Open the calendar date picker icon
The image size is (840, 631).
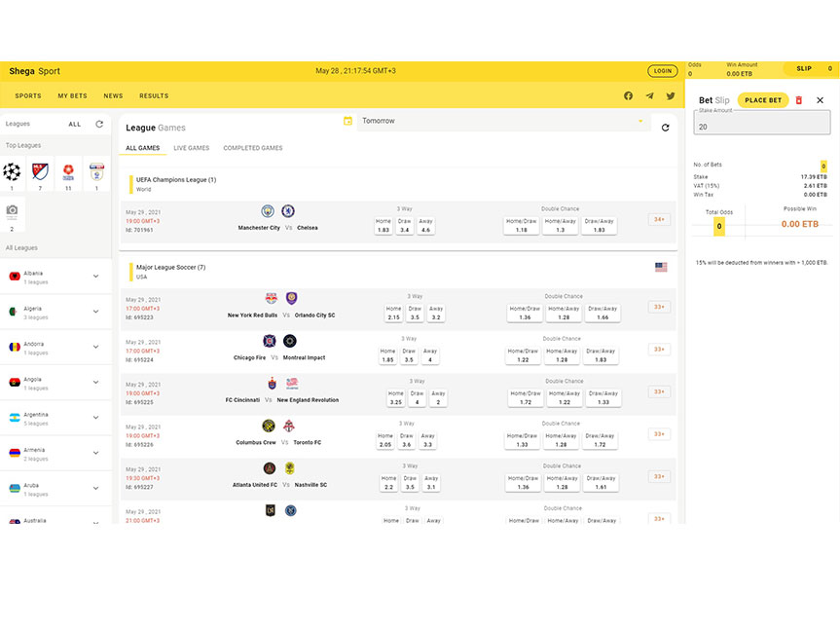coord(347,121)
